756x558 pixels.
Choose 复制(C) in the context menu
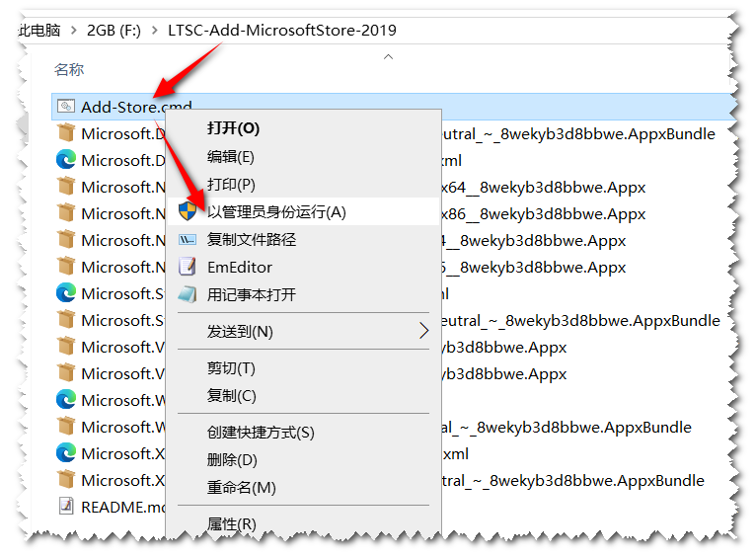pos(304,396)
